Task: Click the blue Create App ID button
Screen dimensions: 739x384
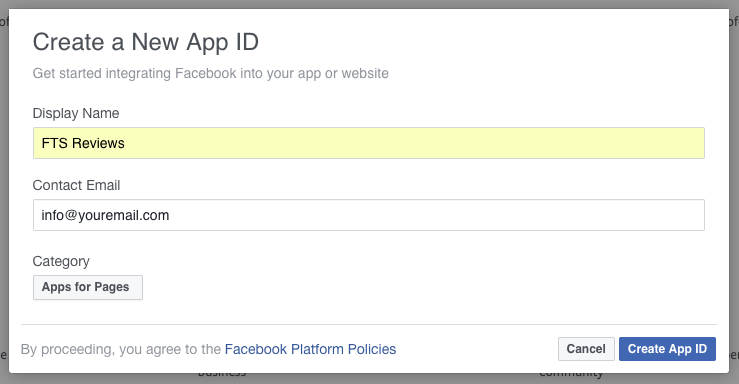Action: [x=667, y=349]
